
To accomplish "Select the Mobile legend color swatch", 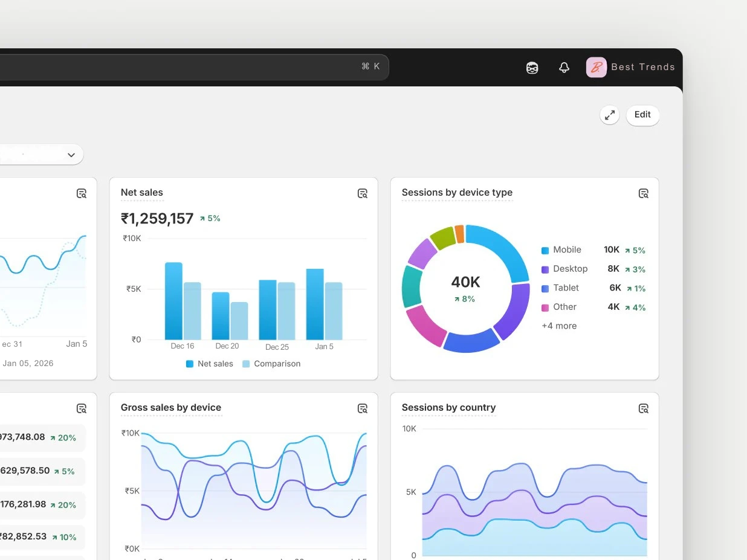I will [x=545, y=250].
